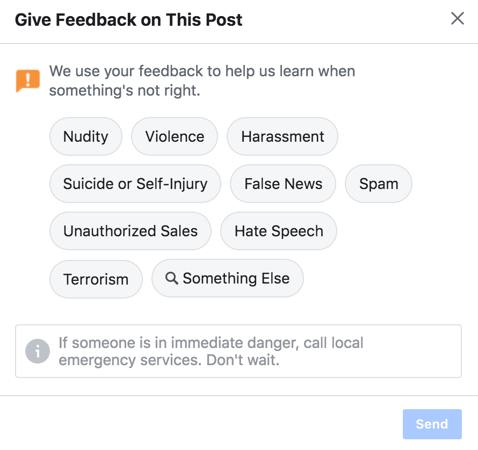Screen dimensions: 478x450
Task: Select the Violence option
Action: pyautogui.click(x=174, y=136)
